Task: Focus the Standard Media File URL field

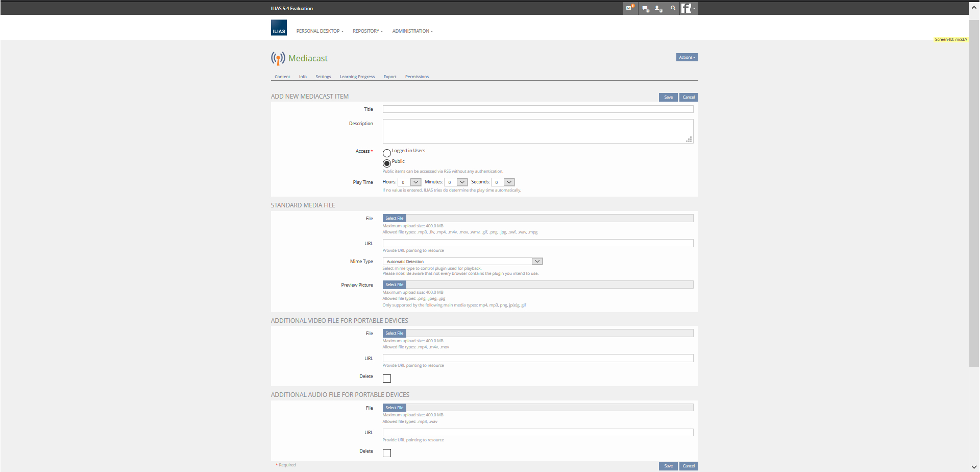Action: click(538, 243)
